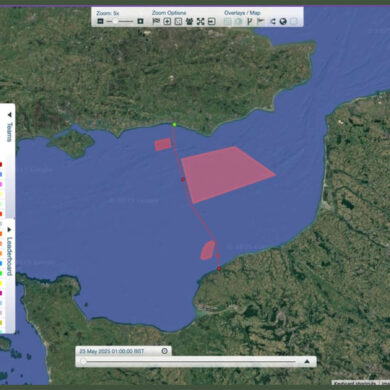Expand the Teams side panel

(10, 115)
